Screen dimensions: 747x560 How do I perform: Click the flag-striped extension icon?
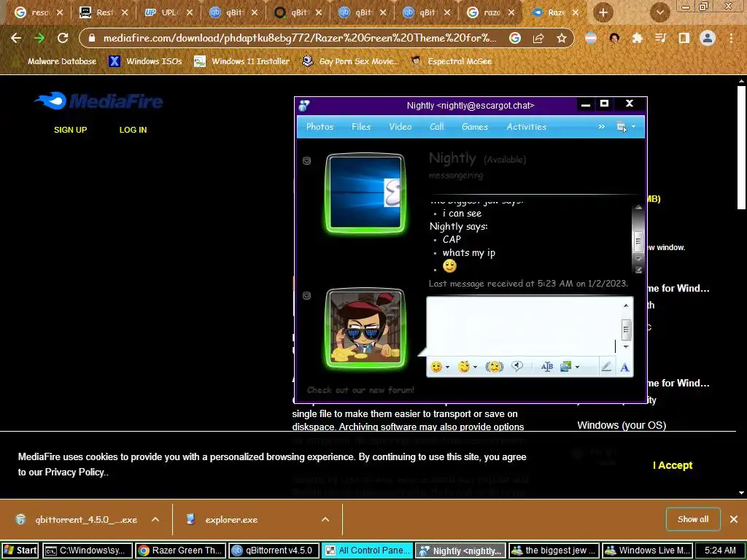coord(591,38)
